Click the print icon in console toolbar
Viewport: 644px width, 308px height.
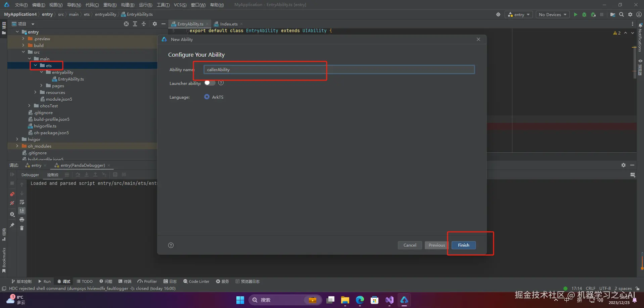click(22, 219)
